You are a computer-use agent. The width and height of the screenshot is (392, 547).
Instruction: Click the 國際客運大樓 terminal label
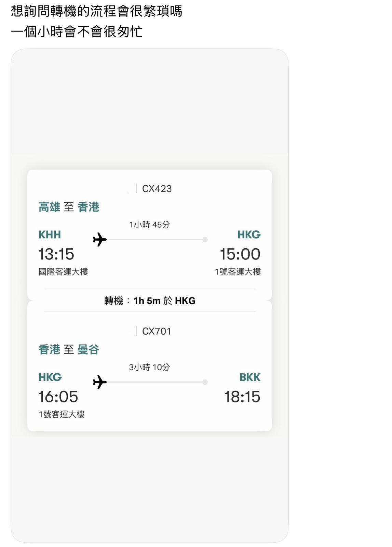(x=63, y=272)
